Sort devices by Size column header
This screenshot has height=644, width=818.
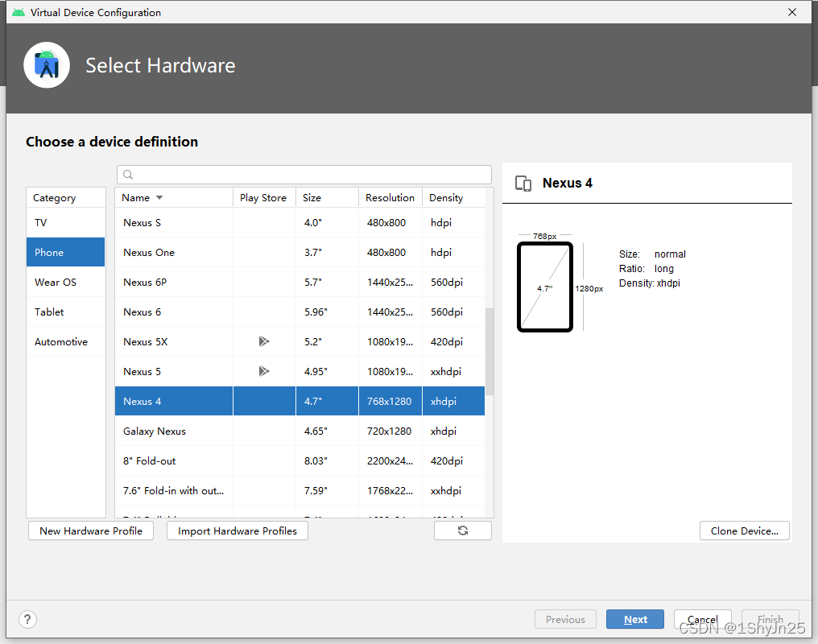[327, 198]
